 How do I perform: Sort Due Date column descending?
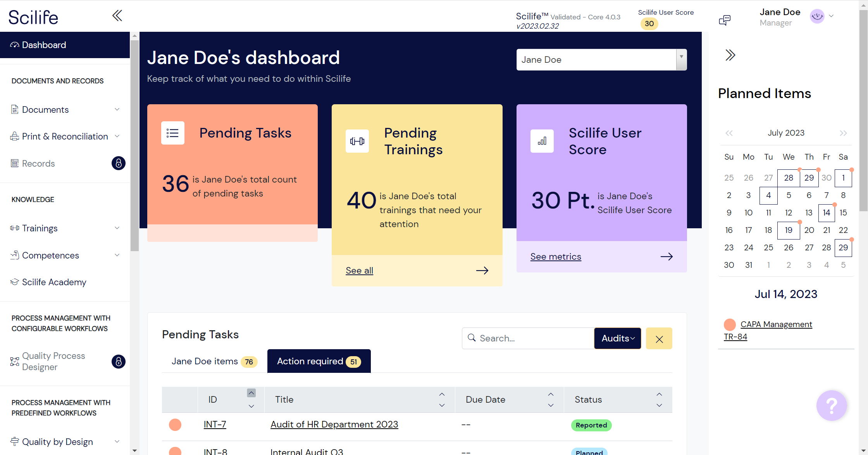(551, 405)
